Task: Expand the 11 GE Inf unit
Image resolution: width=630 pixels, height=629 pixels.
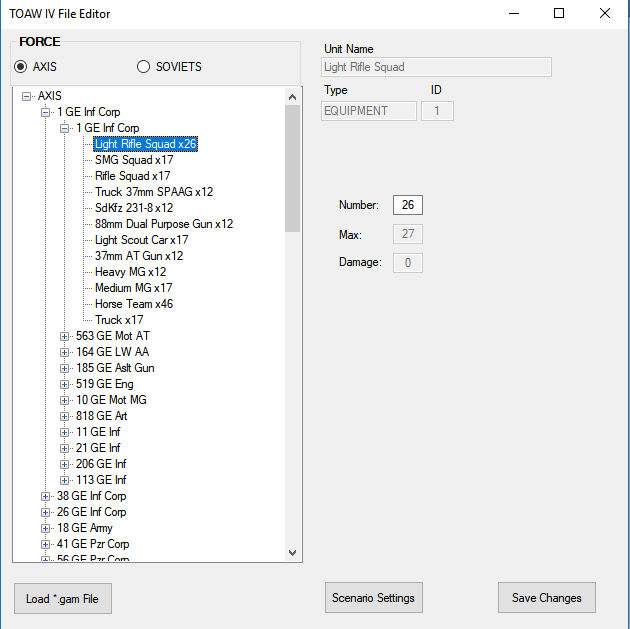Action: pos(64,432)
